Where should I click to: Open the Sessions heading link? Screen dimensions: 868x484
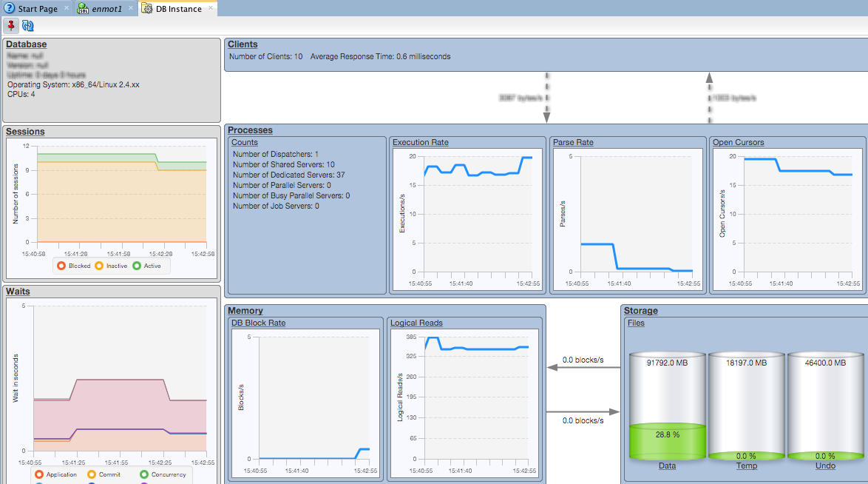(25, 132)
